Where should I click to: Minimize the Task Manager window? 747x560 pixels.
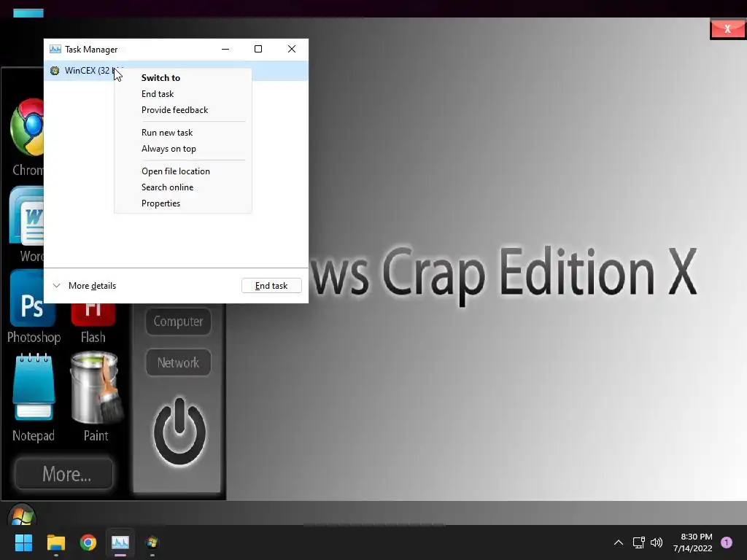[225, 49]
